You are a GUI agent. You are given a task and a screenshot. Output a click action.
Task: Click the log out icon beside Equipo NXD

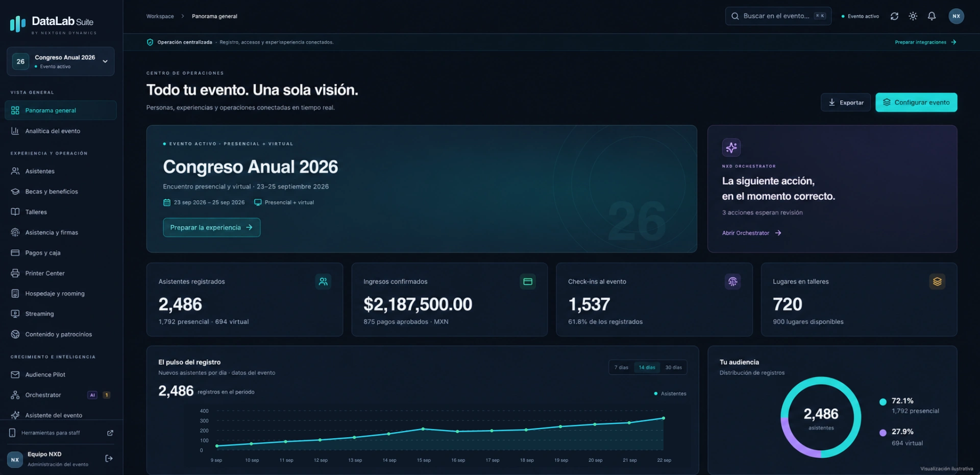click(109, 458)
